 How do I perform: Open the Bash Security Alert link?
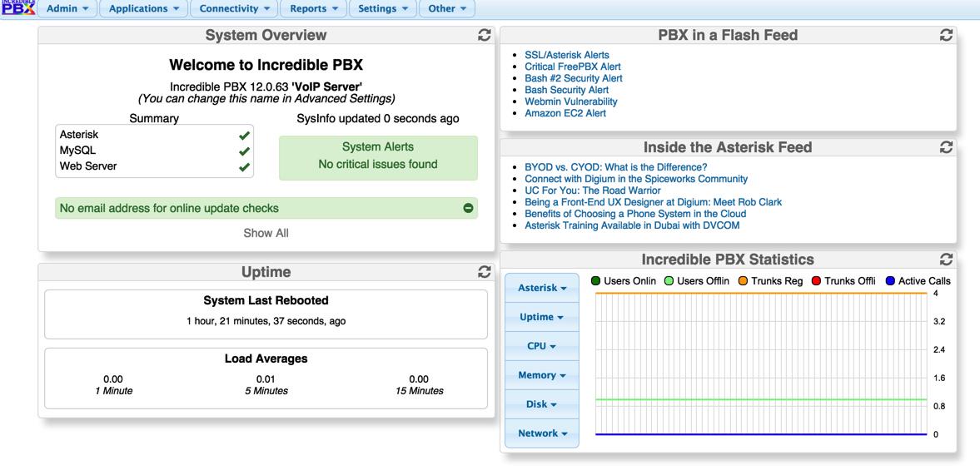point(567,90)
